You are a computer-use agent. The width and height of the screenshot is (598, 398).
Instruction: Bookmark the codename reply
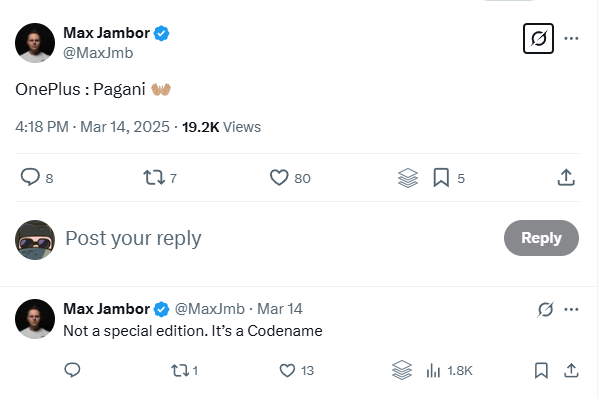pyautogui.click(x=541, y=371)
